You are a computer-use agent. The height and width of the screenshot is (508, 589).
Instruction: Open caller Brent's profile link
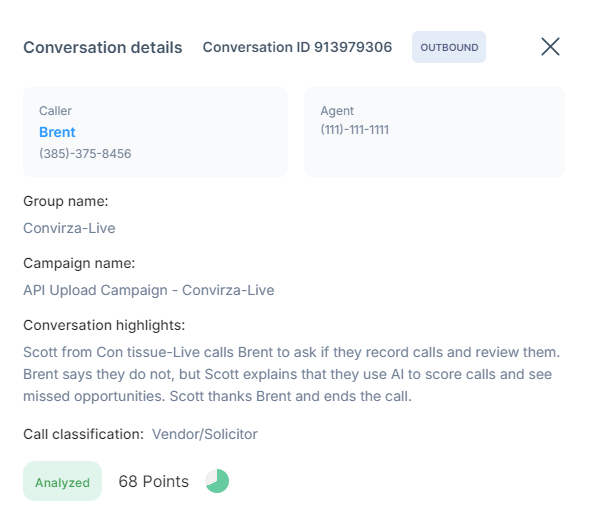tap(57, 132)
